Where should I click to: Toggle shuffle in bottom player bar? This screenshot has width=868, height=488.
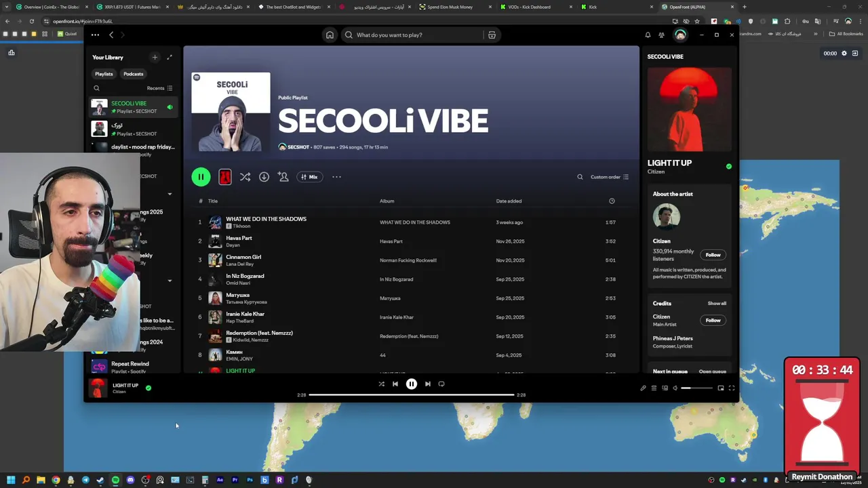click(x=381, y=384)
